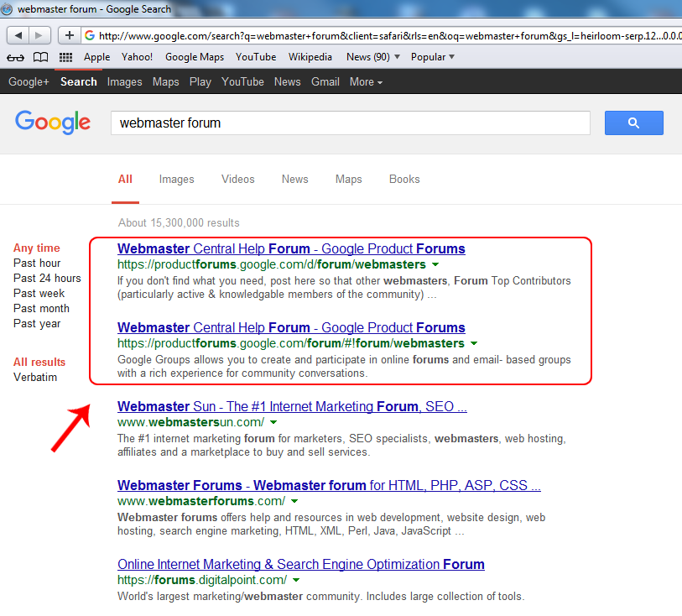Click the www.webmasterforums.com/ green URL
Screen dimensions: 682x616
click(x=201, y=501)
